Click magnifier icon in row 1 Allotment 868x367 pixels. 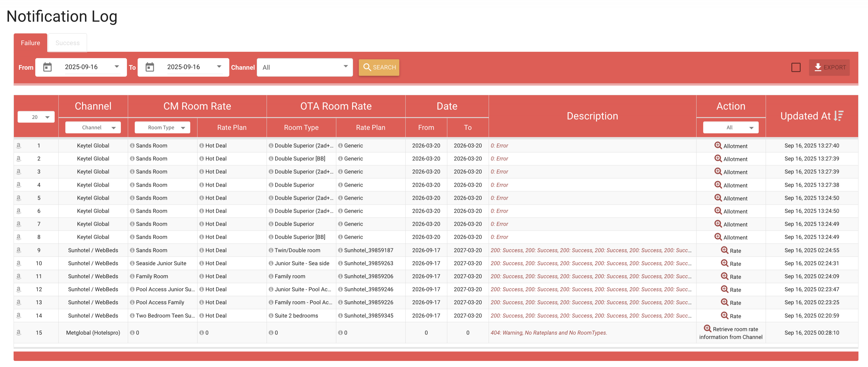click(x=718, y=145)
